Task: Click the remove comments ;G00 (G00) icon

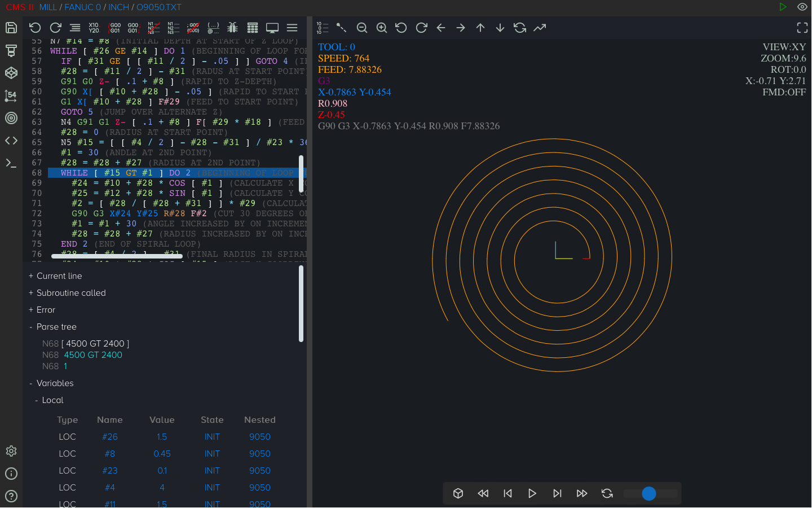Action: coord(193,28)
